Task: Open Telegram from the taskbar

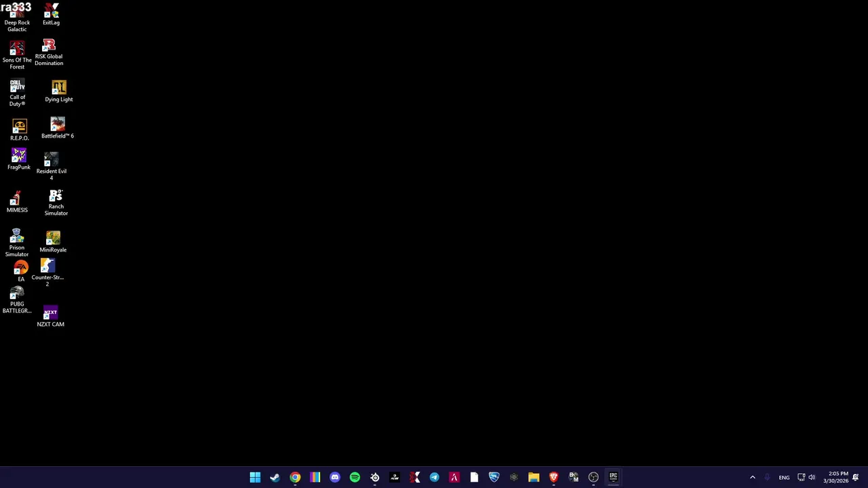Action: click(434, 477)
